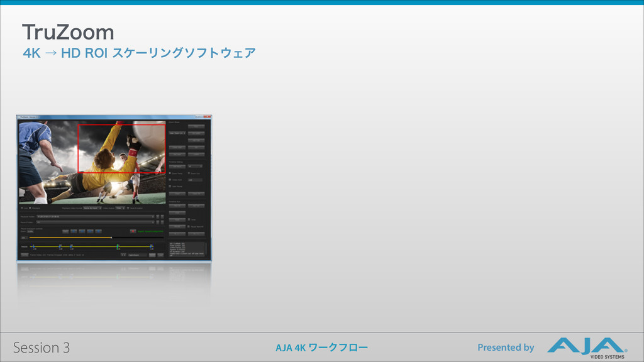The height and width of the screenshot is (362, 644).
Task: Select the Live radio button
Action: tap(22, 208)
